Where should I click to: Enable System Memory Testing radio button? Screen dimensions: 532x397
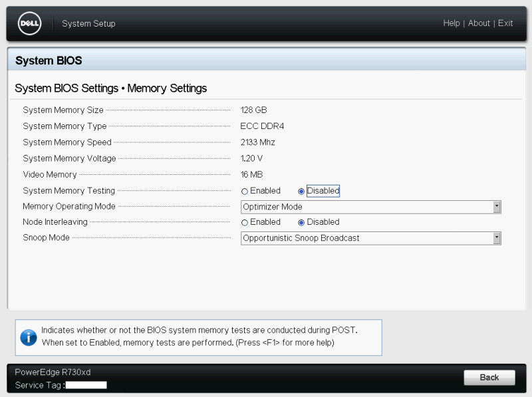pos(244,192)
